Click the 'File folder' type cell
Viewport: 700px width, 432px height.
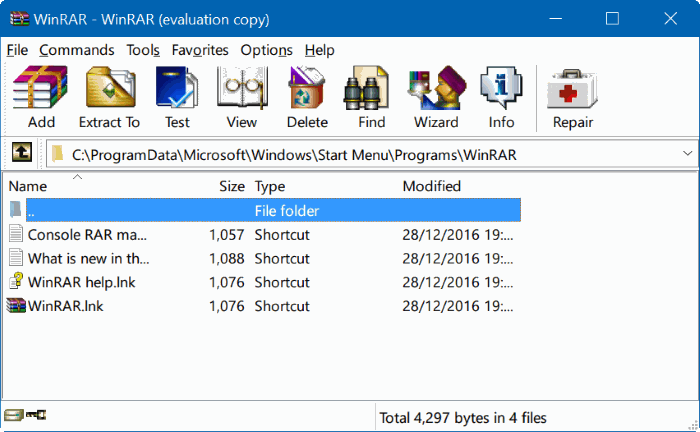tap(287, 211)
